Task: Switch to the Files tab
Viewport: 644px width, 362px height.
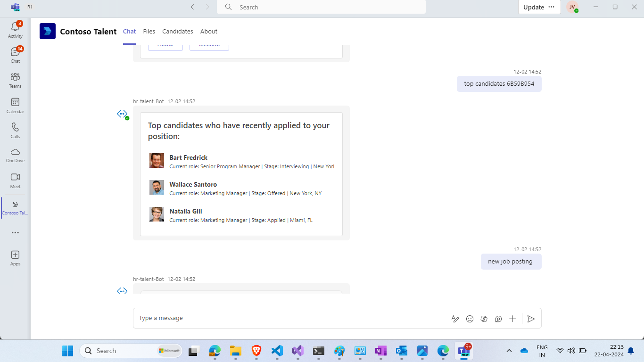Action: click(149, 31)
